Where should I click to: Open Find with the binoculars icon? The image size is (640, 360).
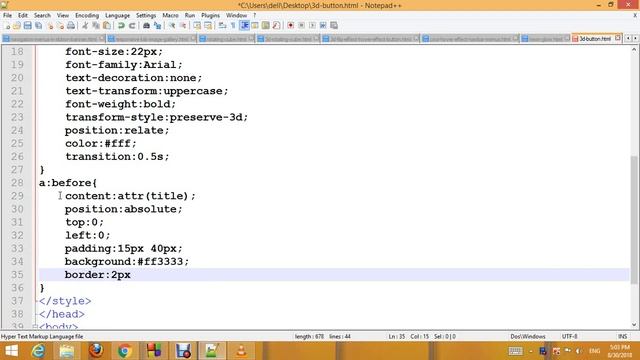[x=146, y=25]
